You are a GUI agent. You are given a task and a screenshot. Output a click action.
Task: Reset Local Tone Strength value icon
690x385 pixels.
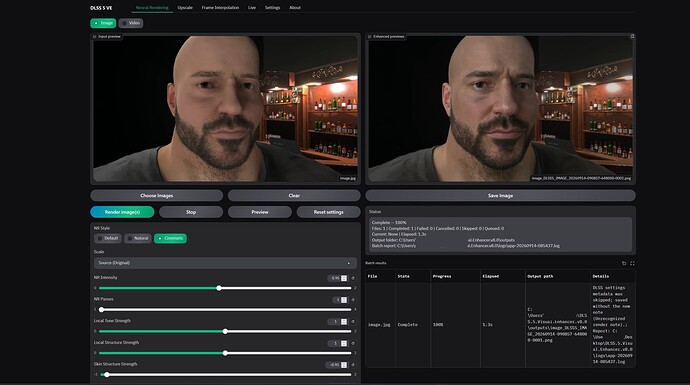pos(353,322)
